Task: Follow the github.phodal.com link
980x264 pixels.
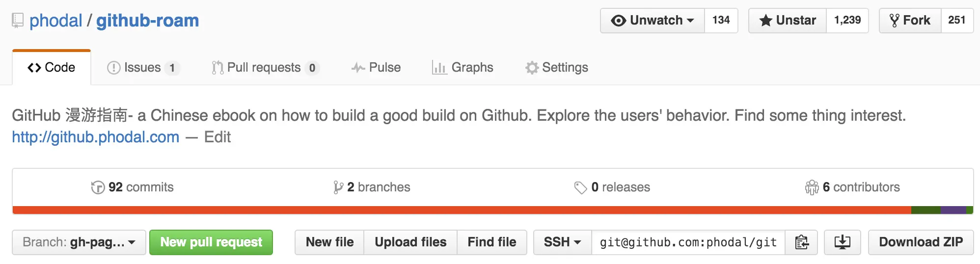Action: 96,137
